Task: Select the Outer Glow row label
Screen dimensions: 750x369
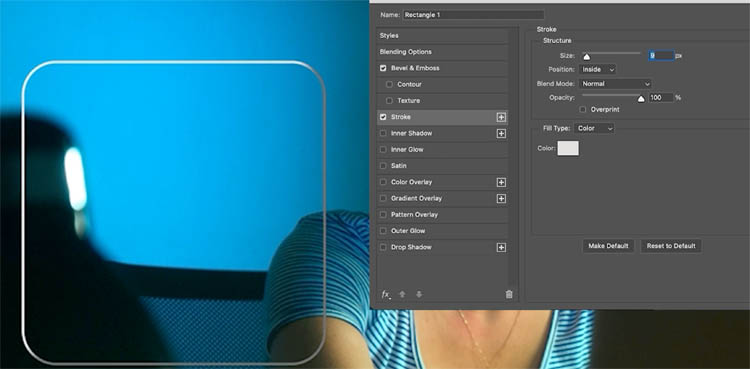Action: click(408, 231)
